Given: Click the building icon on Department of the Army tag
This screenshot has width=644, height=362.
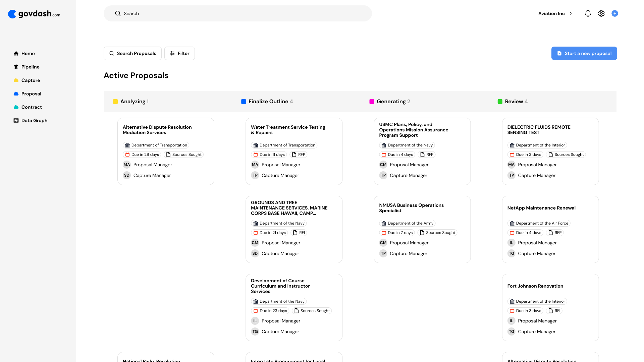Looking at the screenshot, I should pos(384,223).
